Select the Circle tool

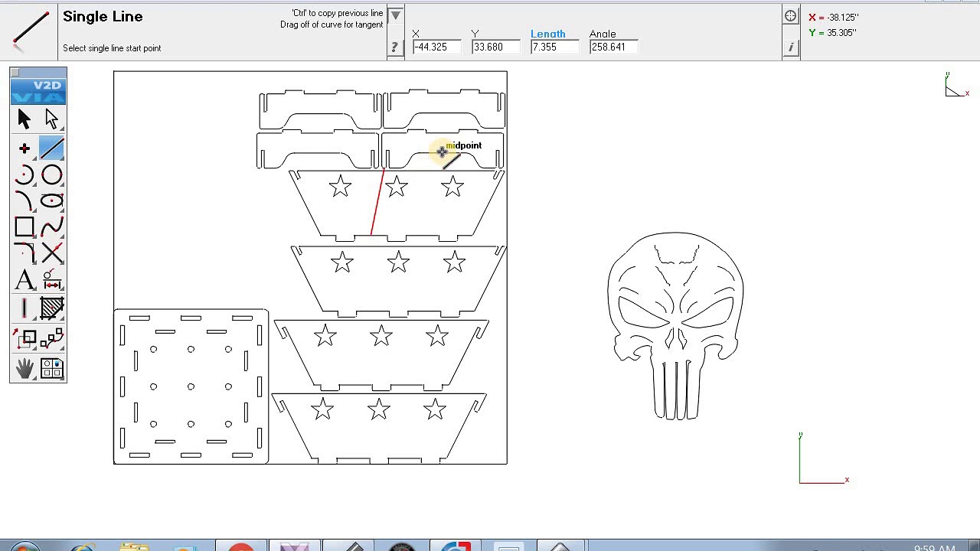(51, 174)
